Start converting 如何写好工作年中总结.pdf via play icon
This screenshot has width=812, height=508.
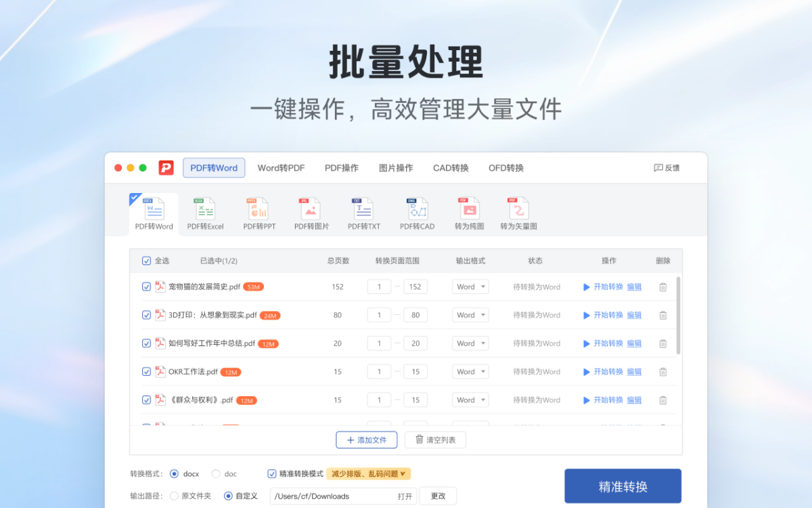point(587,343)
